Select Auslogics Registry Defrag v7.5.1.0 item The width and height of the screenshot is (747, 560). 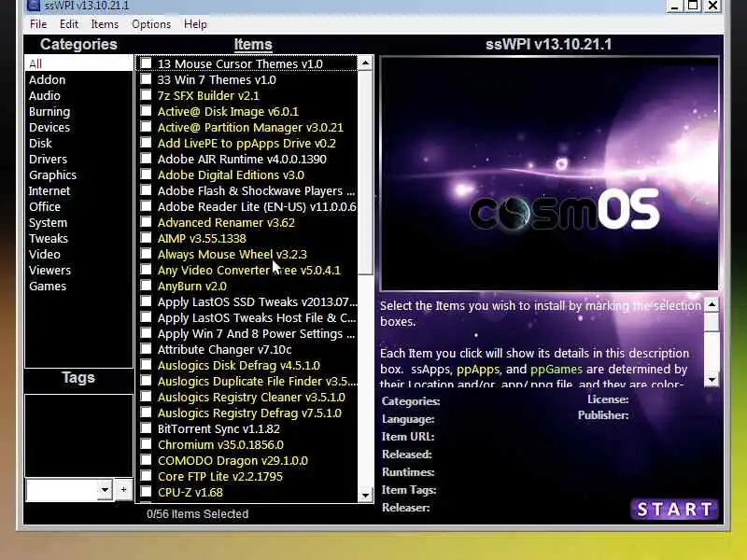coord(249,413)
